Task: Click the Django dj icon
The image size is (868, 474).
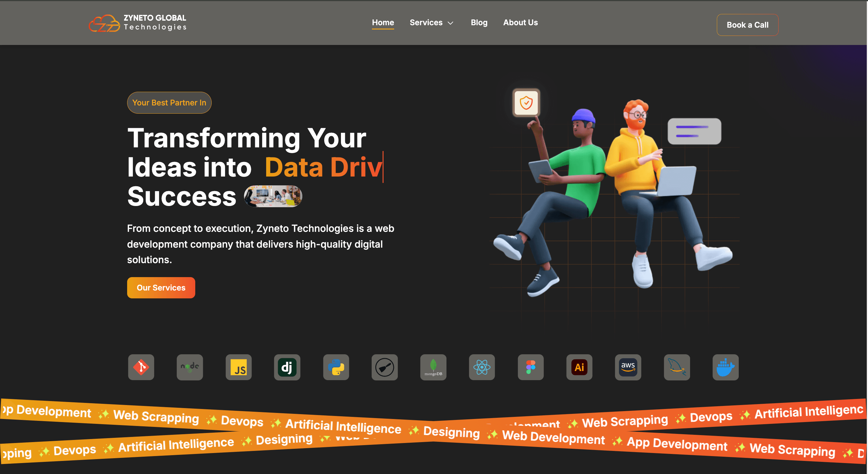Action: [x=287, y=367]
